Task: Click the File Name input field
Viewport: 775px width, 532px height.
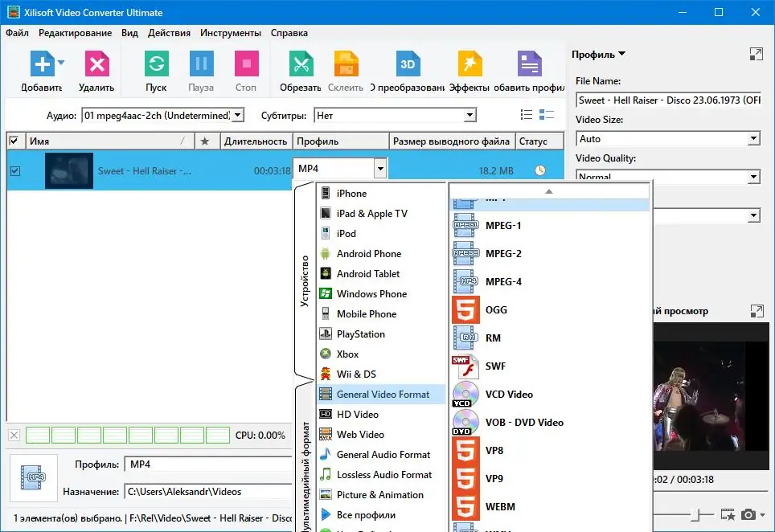Action: click(668, 100)
